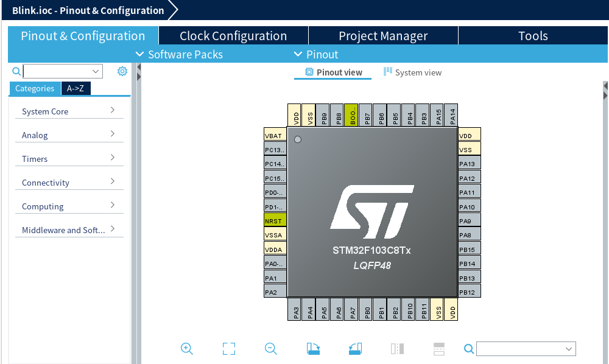Click the VBAT pin

[x=275, y=135]
